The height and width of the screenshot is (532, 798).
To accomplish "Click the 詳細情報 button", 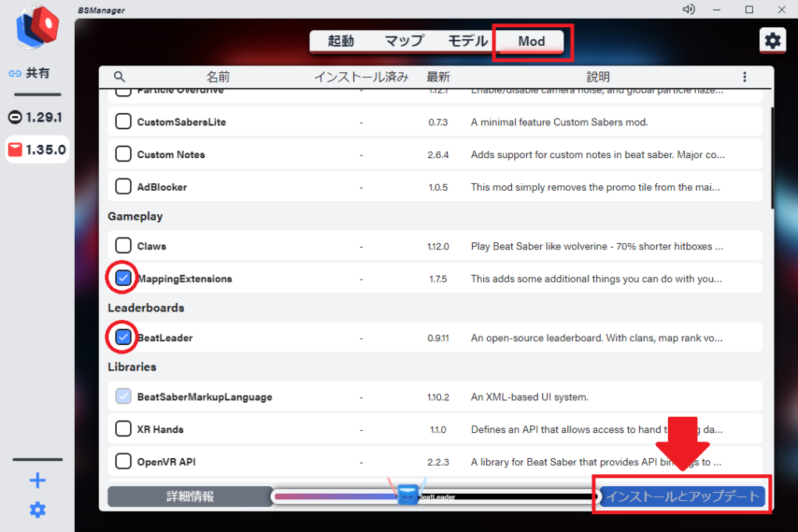I will tap(190, 496).
